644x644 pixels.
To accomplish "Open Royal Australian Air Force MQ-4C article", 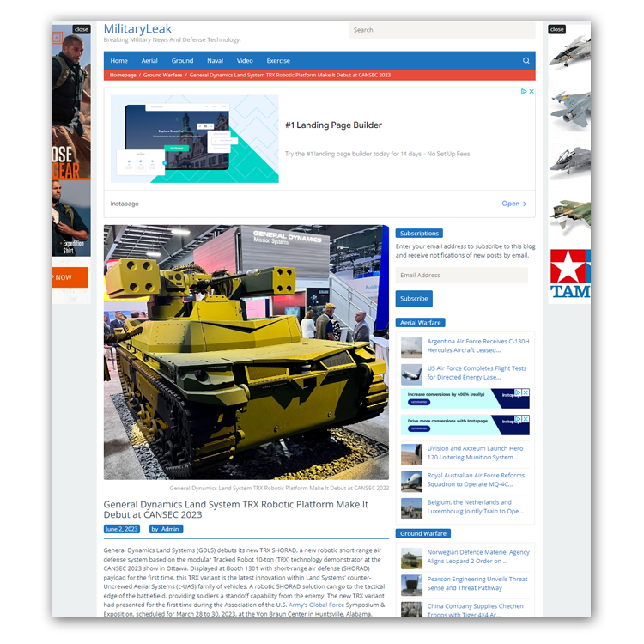I will coord(476,480).
